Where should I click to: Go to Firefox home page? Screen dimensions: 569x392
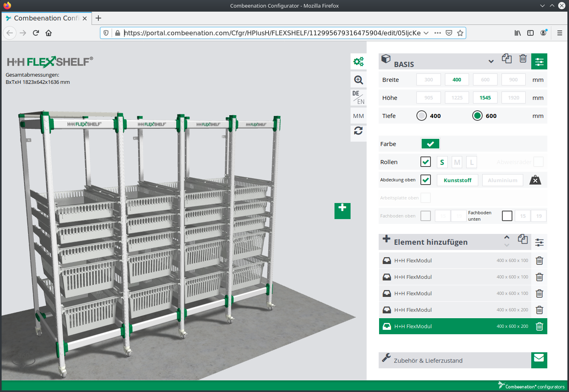(49, 33)
